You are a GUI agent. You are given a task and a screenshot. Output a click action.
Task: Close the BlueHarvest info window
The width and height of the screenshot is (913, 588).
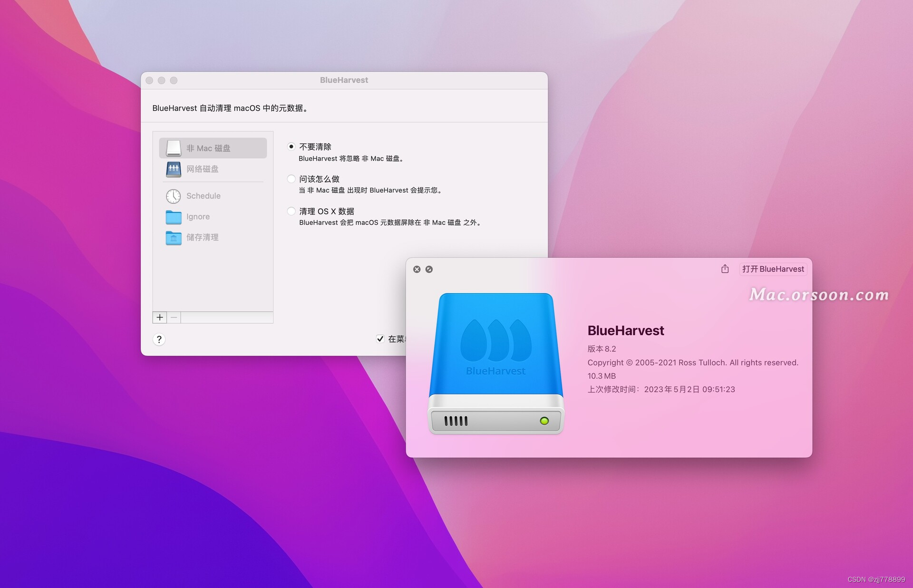pos(417,269)
